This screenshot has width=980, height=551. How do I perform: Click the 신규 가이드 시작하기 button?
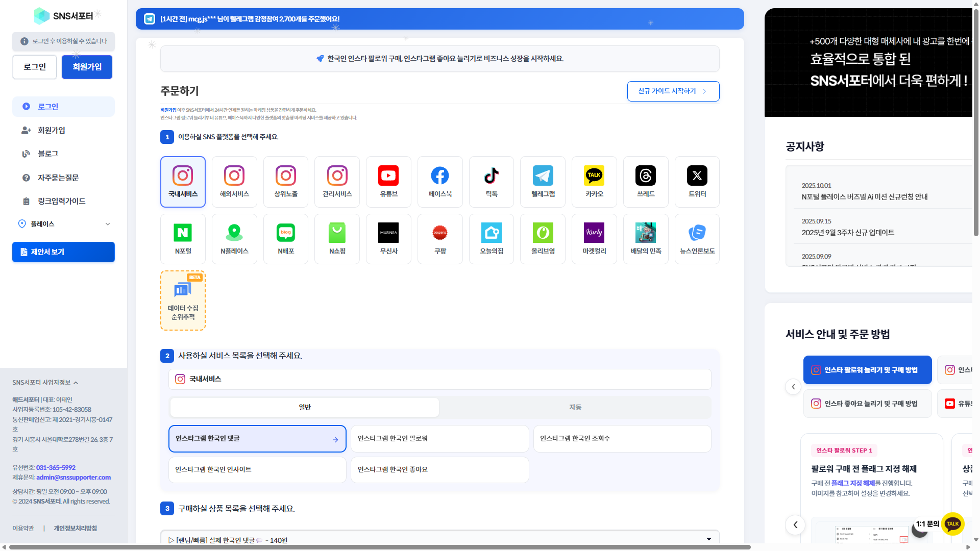point(673,91)
